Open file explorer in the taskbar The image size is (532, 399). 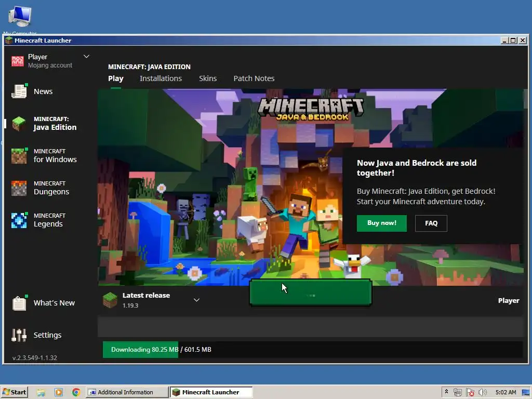(41, 392)
